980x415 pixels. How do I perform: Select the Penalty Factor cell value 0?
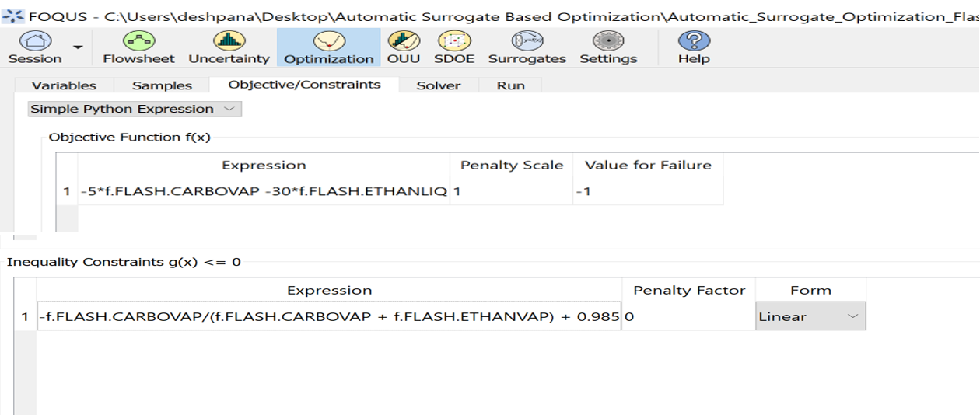pos(688,316)
